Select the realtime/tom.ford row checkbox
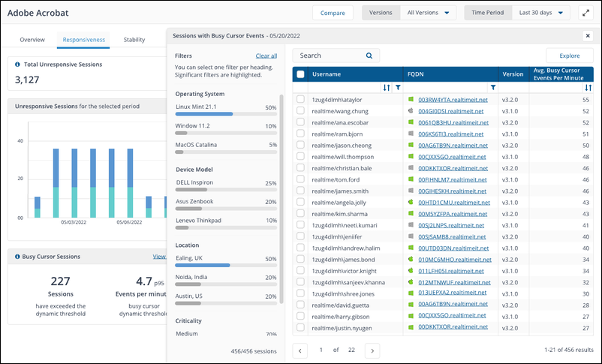 point(301,179)
